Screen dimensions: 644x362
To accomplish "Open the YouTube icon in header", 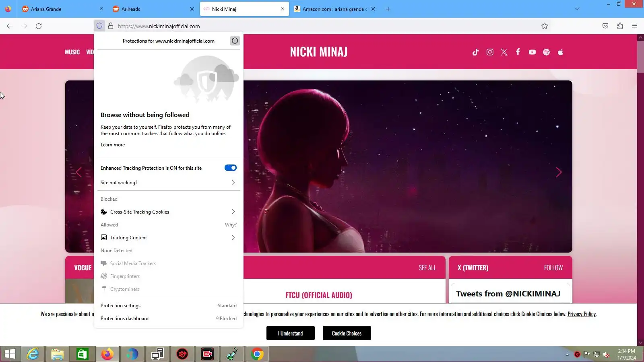I will (532, 52).
